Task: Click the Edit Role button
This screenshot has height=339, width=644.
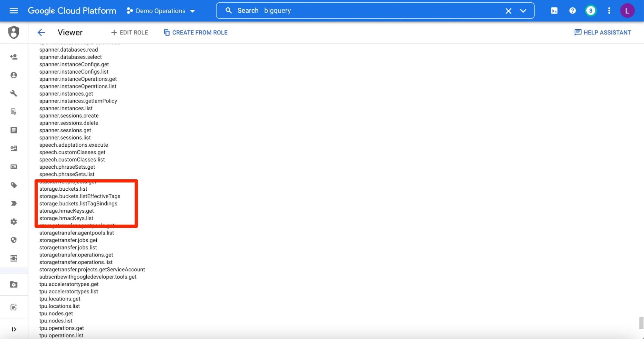Action: [x=130, y=33]
